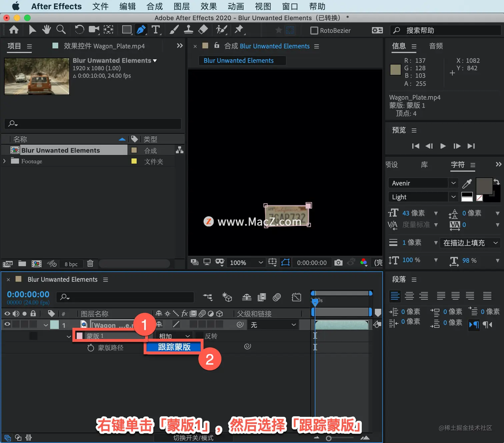
Task: Toggle visibility of Wagon layer eye
Action: pyautogui.click(x=7, y=324)
